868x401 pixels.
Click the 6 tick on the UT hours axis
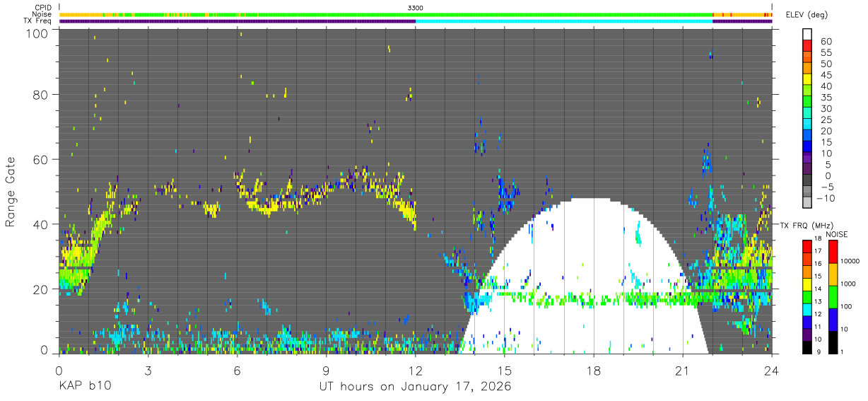[x=237, y=370]
